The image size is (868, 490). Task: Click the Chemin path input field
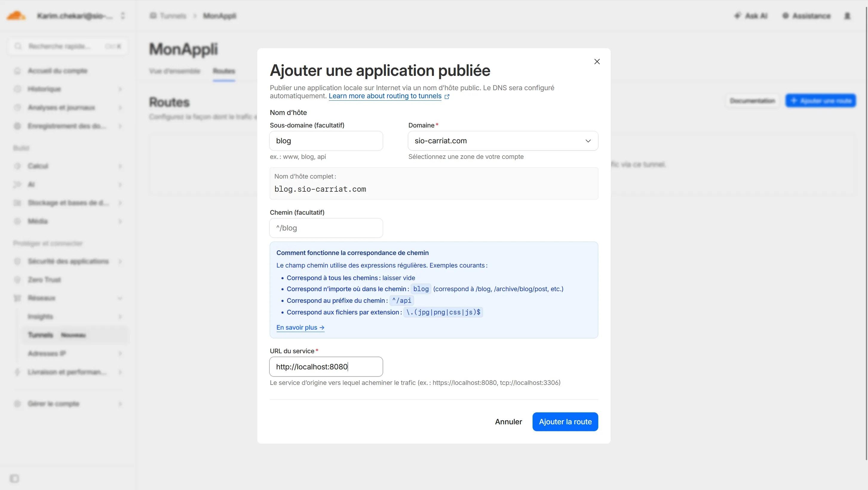(x=326, y=228)
